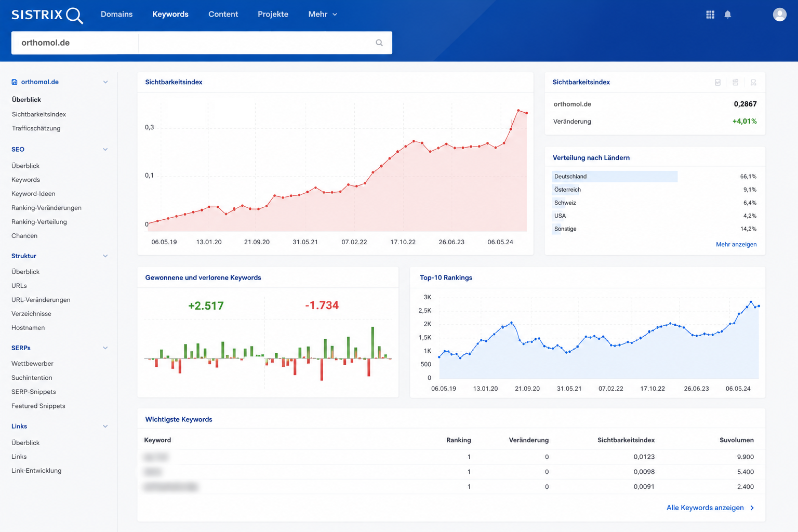Click the search magnifier in search bar
This screenshot has width=798, height=532.
coord(379,43)
